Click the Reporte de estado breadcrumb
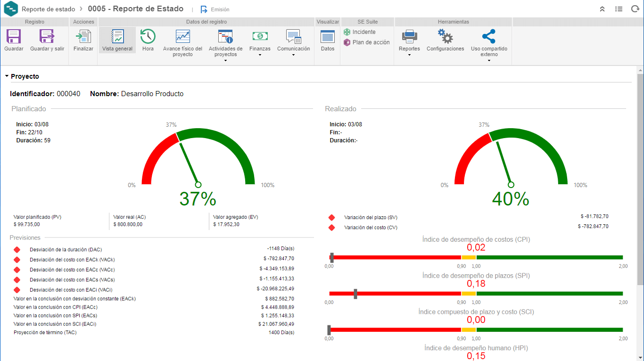The height and width of the screenshot is (361, 644). click(48, 9)
